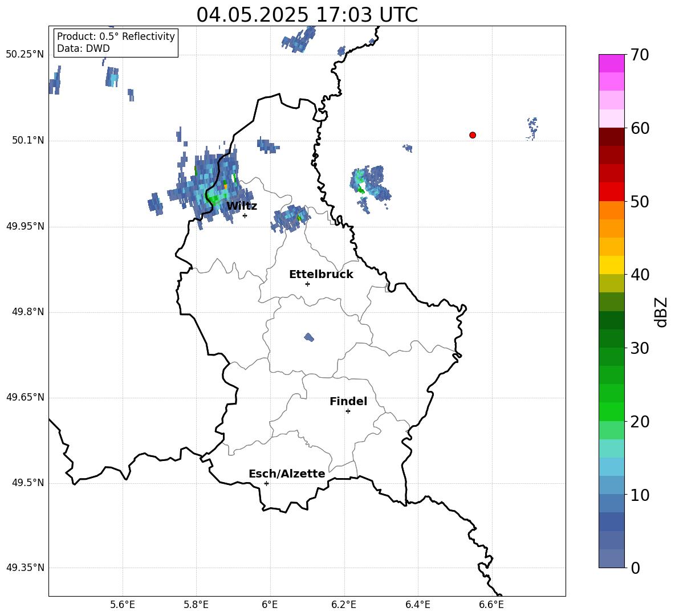Click the 30 tick on colorbar

point(640,348)
